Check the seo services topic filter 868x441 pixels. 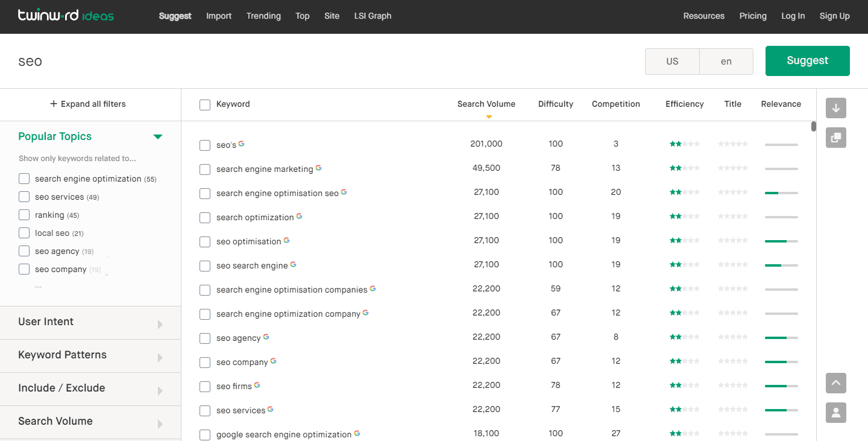[24, 197]
